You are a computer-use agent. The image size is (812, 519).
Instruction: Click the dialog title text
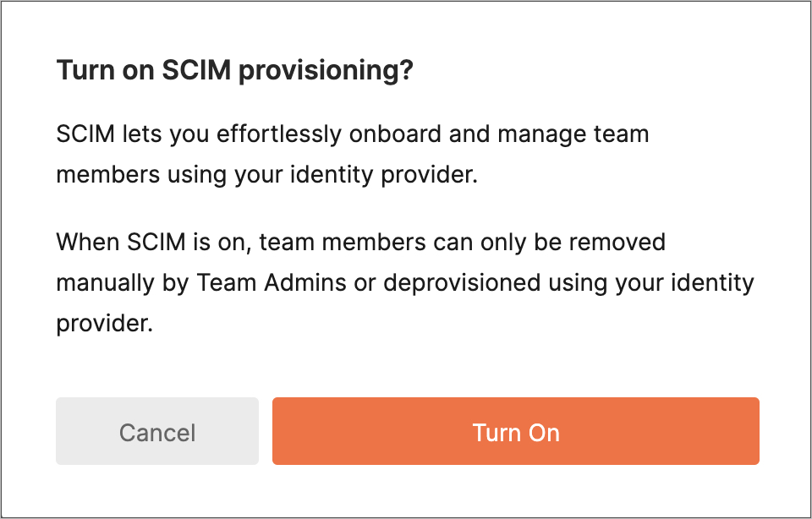(x=234, y=69)
